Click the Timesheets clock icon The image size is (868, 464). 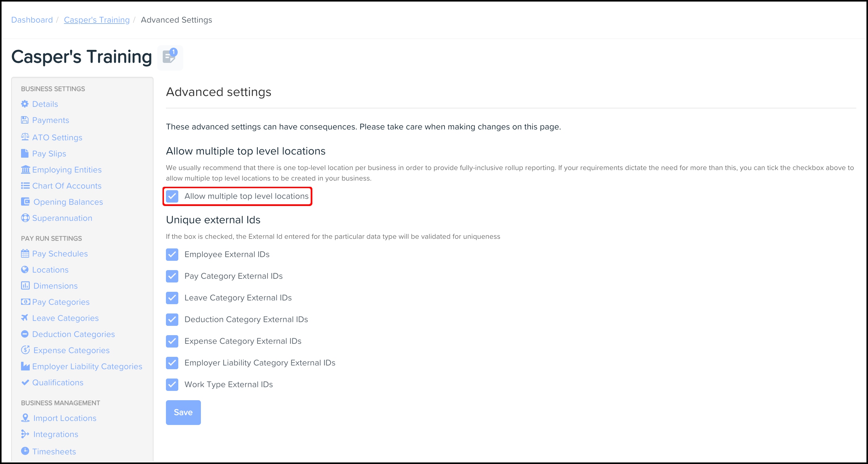(x=25, y=451)
